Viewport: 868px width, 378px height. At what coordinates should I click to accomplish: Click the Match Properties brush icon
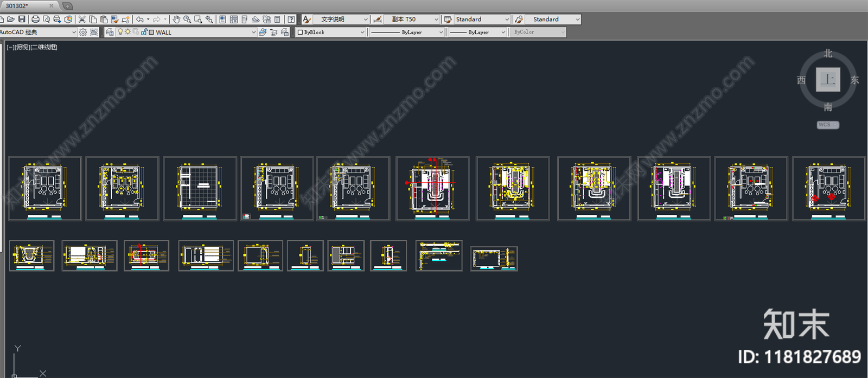point(114,19)
